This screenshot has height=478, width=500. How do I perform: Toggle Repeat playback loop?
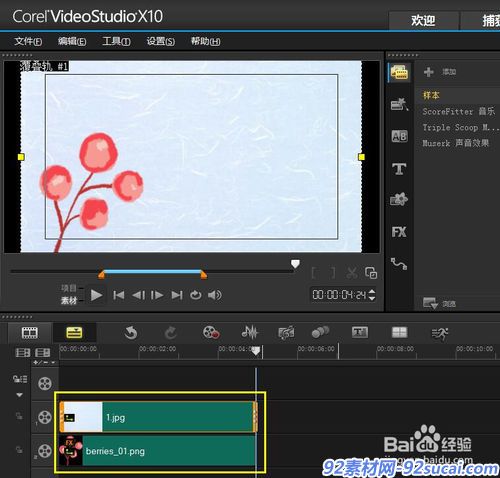coord(196,295)
